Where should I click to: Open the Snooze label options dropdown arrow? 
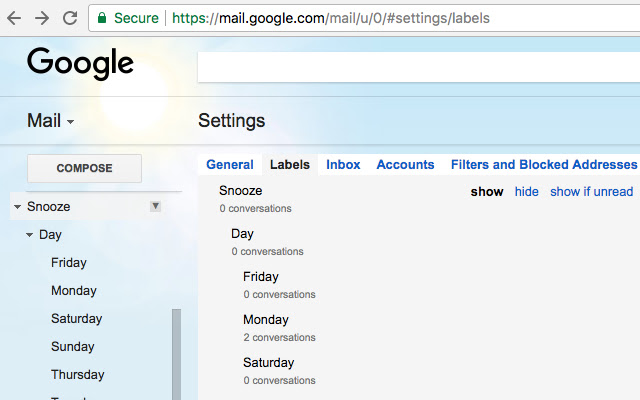pos(155,206)
